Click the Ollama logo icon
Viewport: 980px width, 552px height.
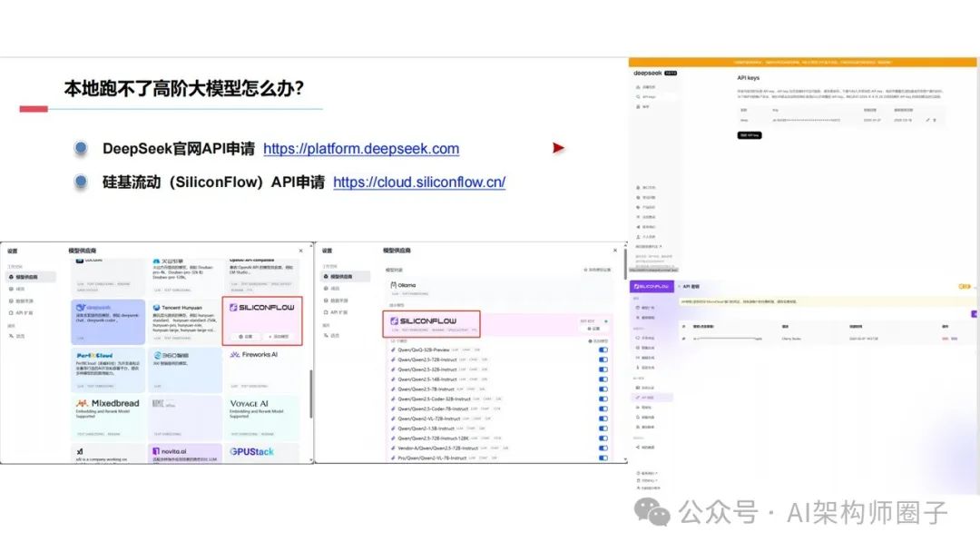(393, 285)
